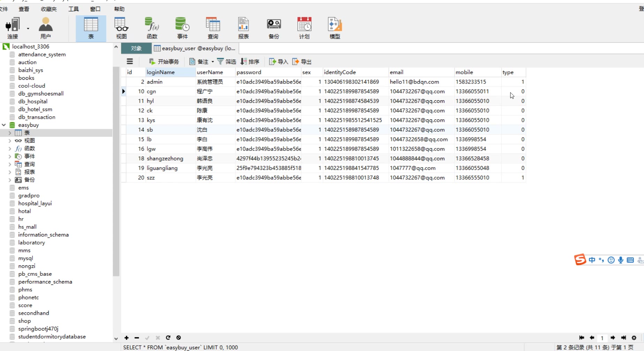Image resolution: width=644 pixels, height=351 pixels.
Task: Open the 计划 (Schedule) toolbar button
Action: 304,28
